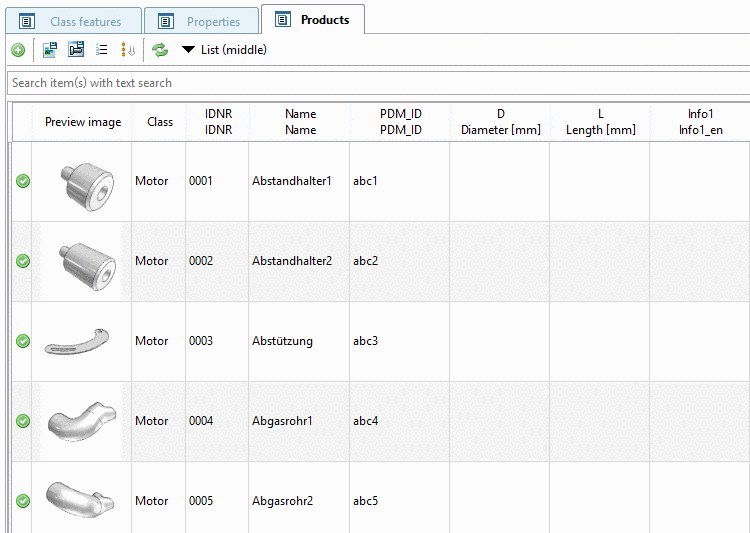Focus the text search input field
Image resolution: width=750 pixels, height=533 pixels.
pyautogui.click(x=378, y=83)
